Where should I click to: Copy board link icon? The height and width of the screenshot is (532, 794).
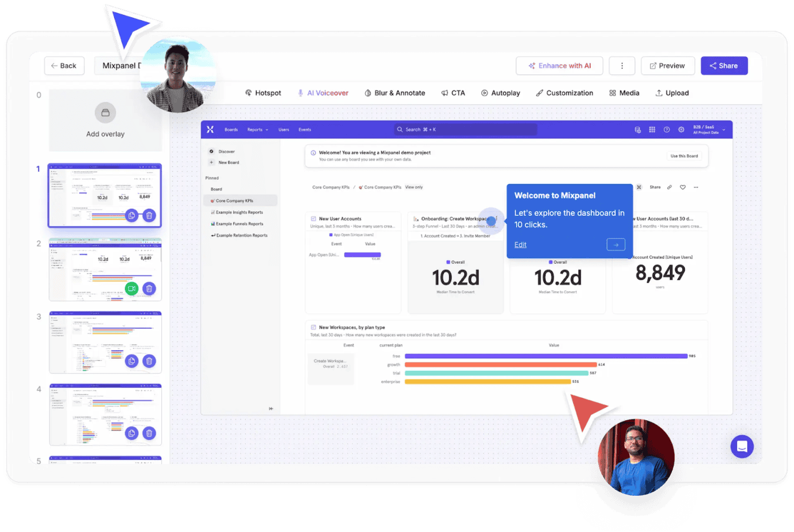coord(669,187)
